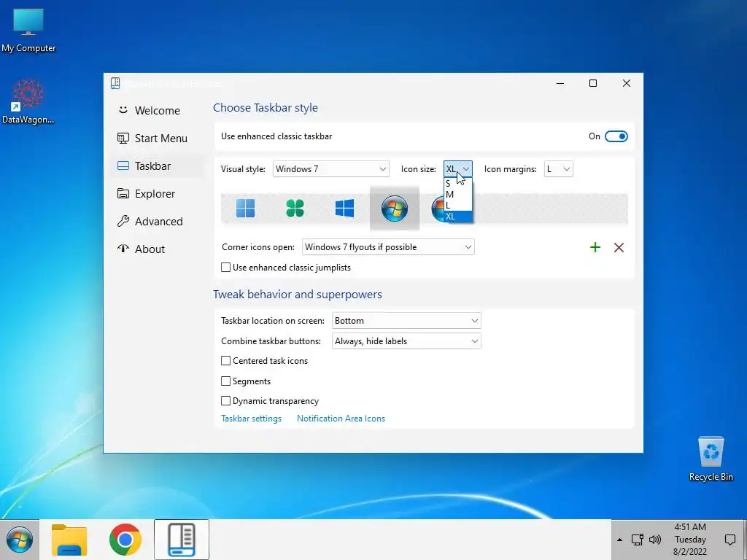This screenshot has height=560, width=747.
Task: Go to Start Menu settings page
Action: click(x=158, y=138)
